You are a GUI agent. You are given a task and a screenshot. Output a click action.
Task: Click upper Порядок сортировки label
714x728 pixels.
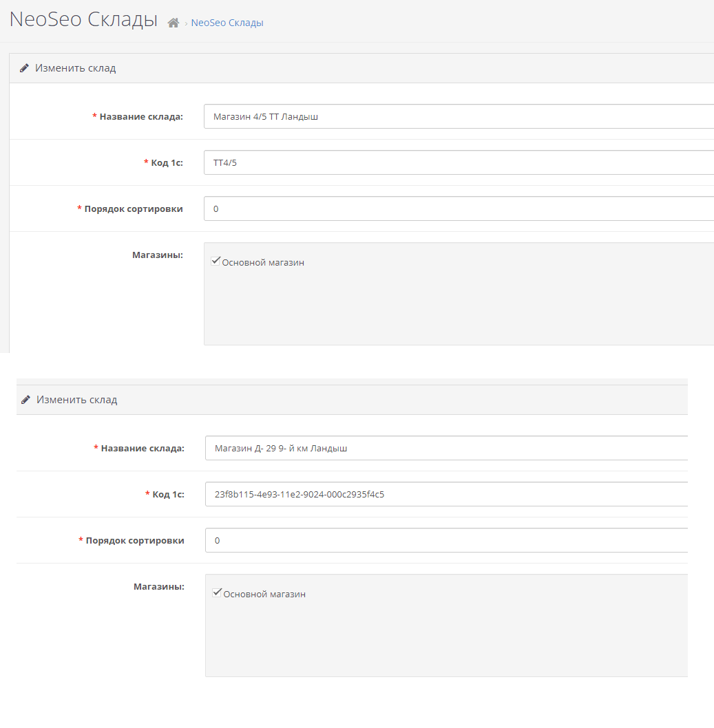click(134, 209)
